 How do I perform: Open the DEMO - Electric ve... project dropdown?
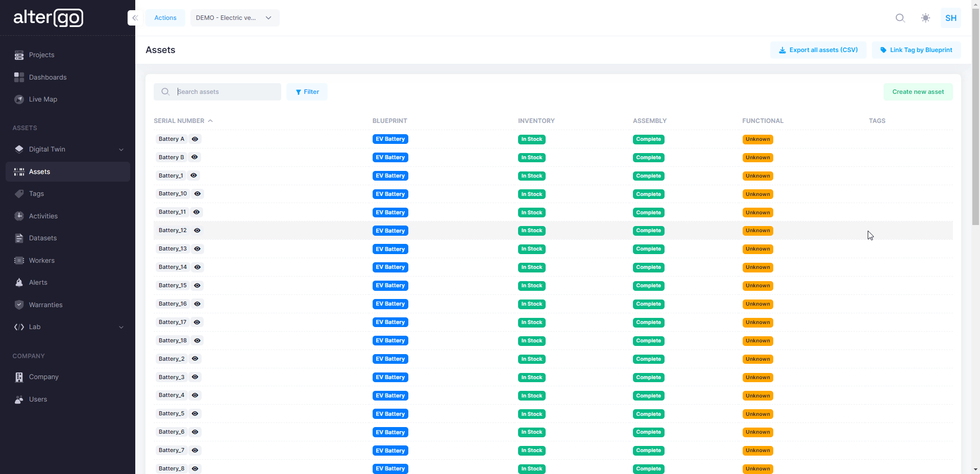click(234, 18)
